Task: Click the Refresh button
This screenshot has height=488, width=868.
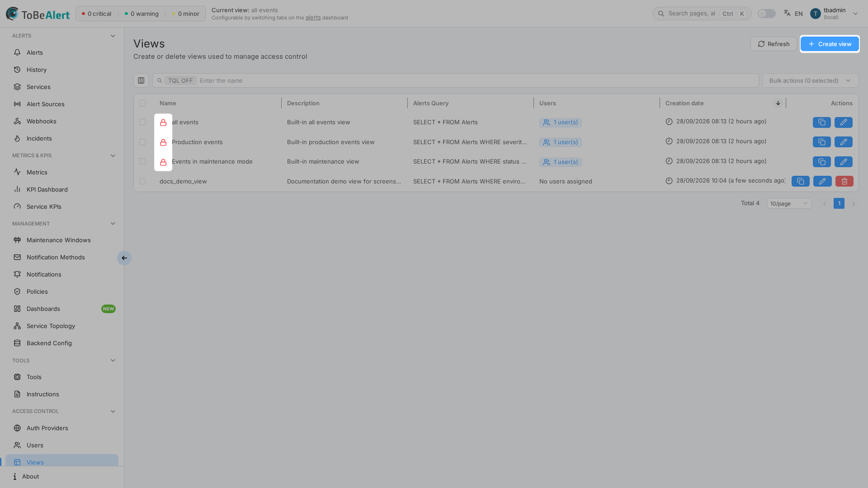Action: 774,44
